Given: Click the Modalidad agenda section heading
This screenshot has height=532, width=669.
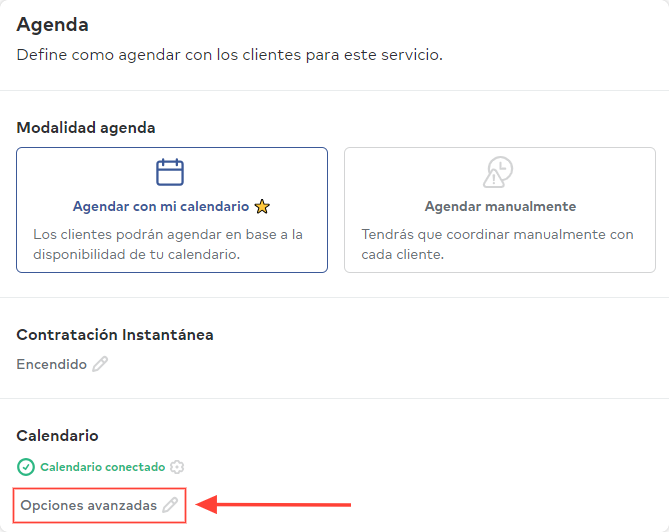Looking at the screenshot, I should (x=86, y=128).
